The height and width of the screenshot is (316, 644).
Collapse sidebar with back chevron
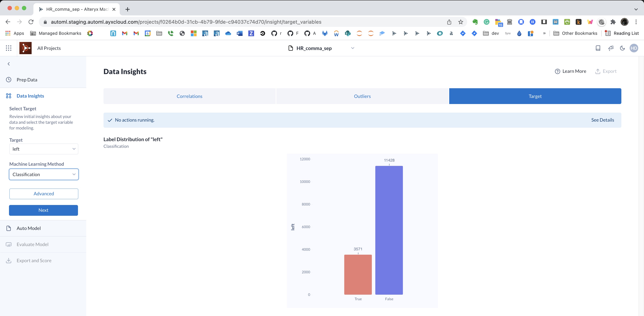tap(9, 64)
